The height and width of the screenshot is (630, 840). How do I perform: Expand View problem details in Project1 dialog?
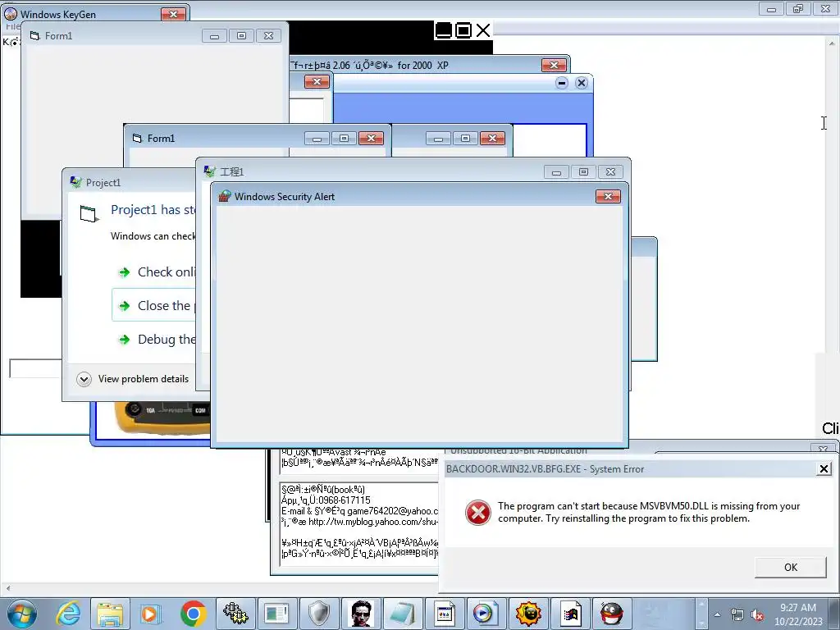pos(133,379)
